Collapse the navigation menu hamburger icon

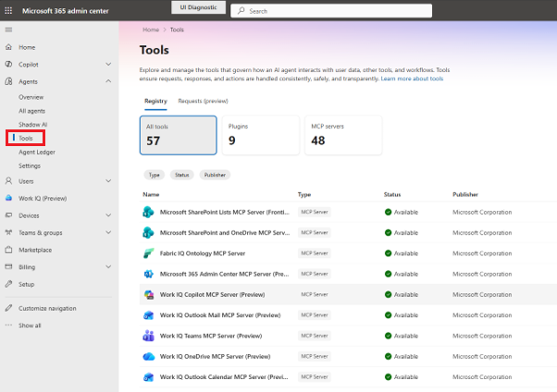tap(8, 30)
